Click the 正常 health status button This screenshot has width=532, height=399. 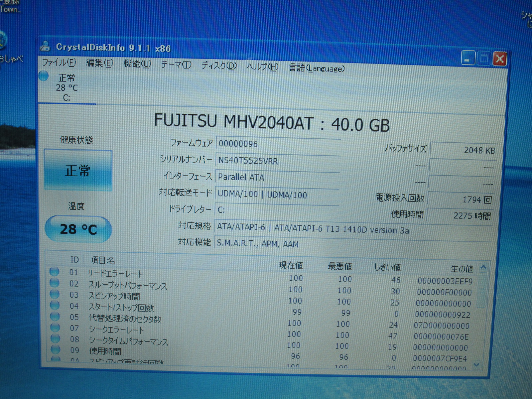coord(78,170)
